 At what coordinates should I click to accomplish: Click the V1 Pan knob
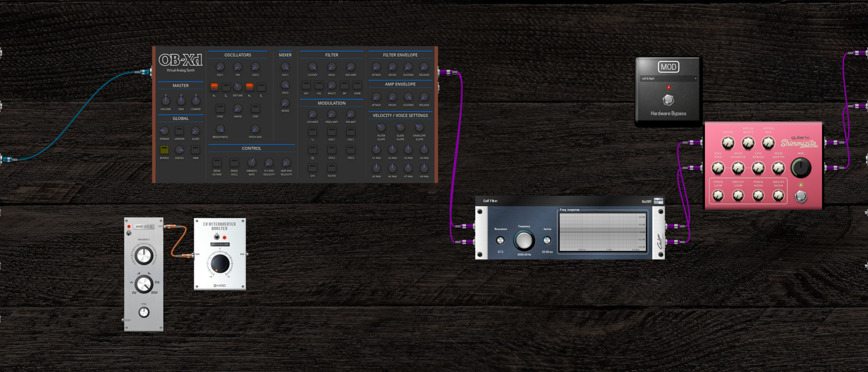click(376, 150)
